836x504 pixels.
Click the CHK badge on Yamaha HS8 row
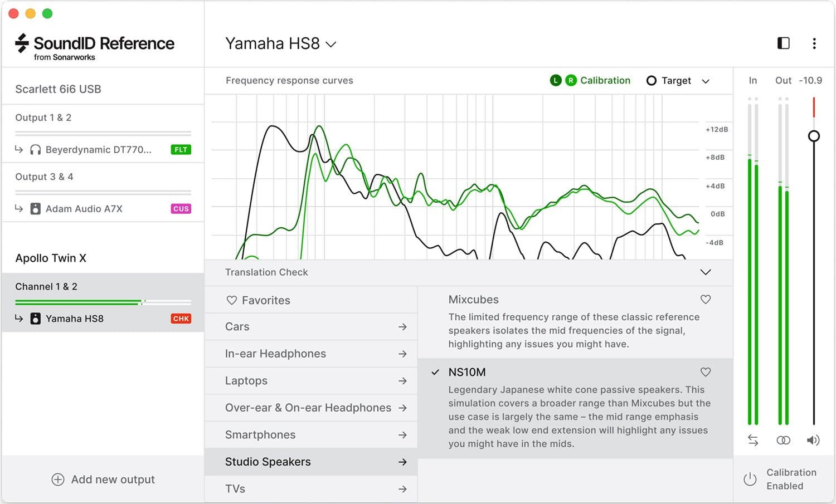click(181, 319)
